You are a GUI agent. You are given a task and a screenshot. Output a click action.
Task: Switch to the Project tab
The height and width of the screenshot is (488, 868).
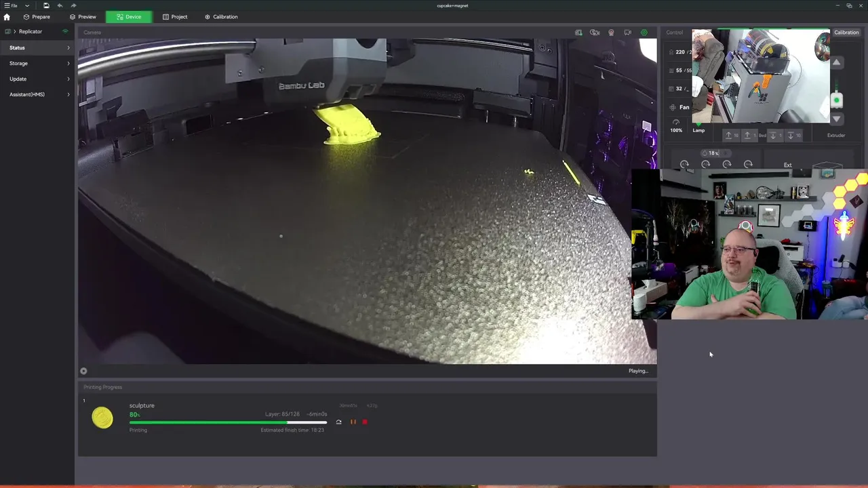click(x=175, y=17)
